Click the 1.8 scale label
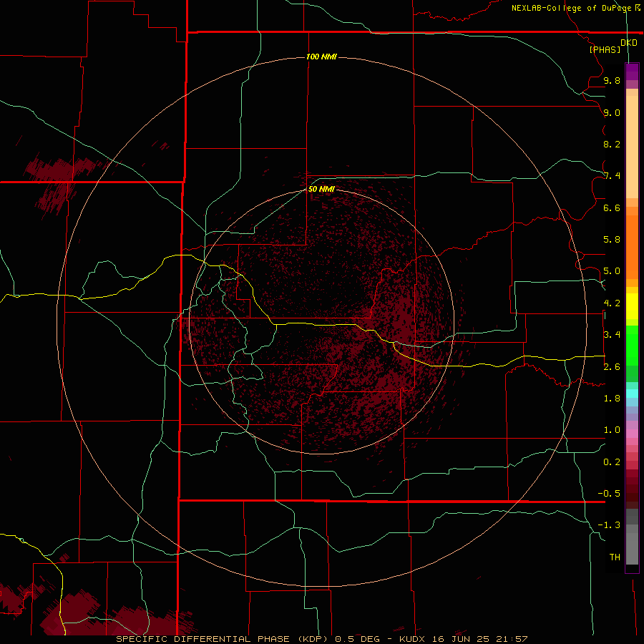 [612, 399]
